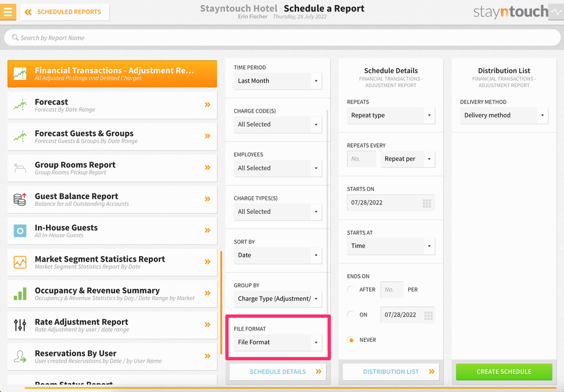The width and height of the screenshot is (564, 392).
Task: Click the Starts On date field
Action: (391, 203)
